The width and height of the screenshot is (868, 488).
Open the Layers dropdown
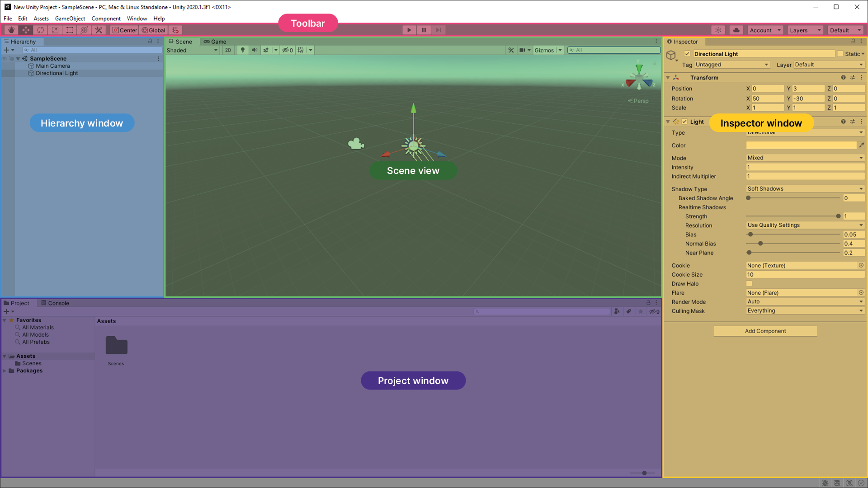805,30
